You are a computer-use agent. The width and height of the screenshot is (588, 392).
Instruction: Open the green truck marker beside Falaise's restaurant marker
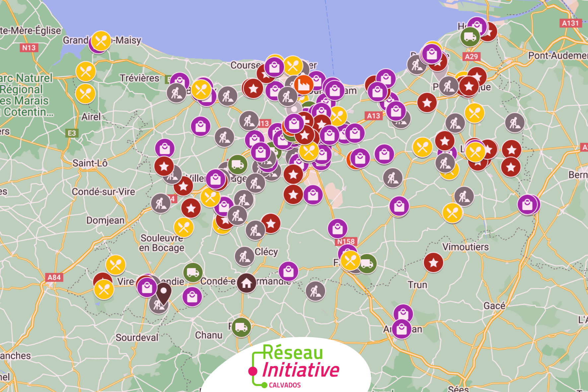click(x=367, y=264)
